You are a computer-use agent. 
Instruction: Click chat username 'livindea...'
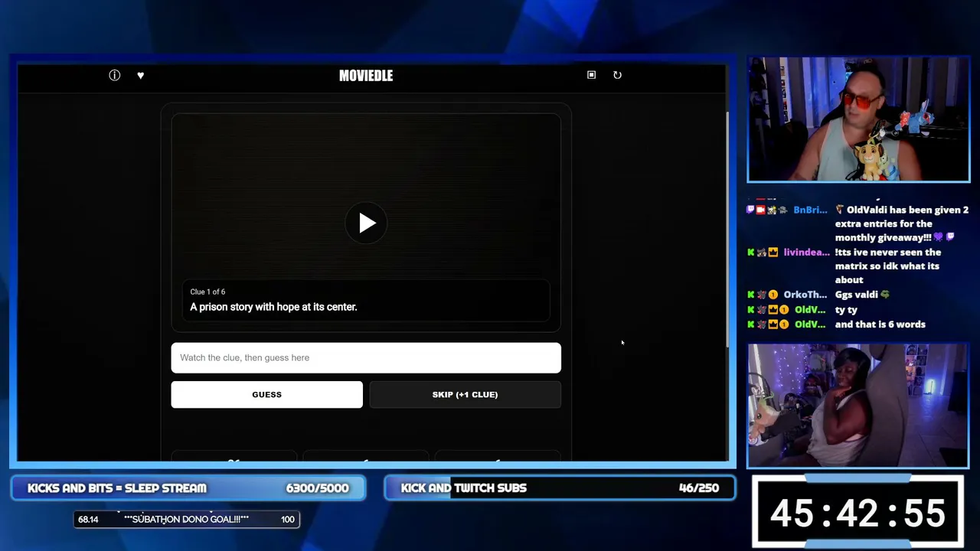pos(806,253)
